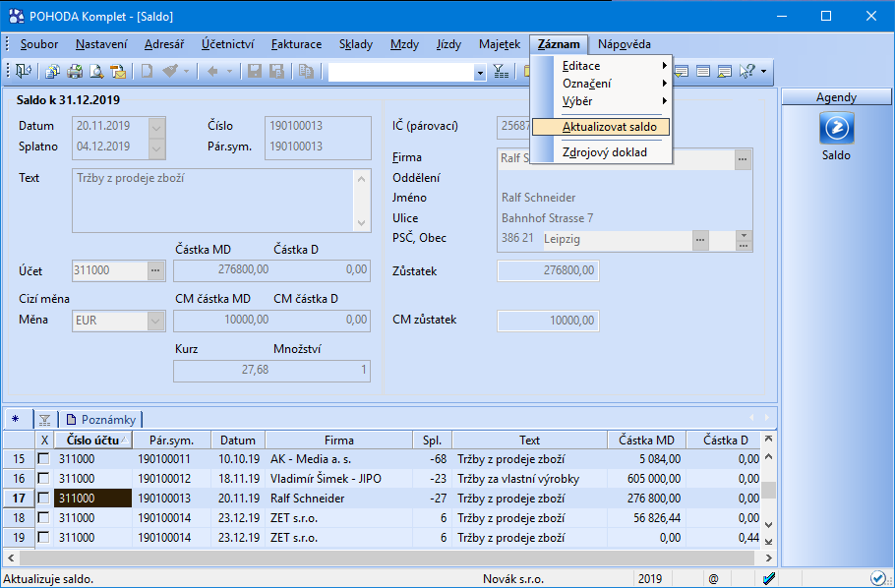Click the floppy disk with pages icon

[276, 71]
